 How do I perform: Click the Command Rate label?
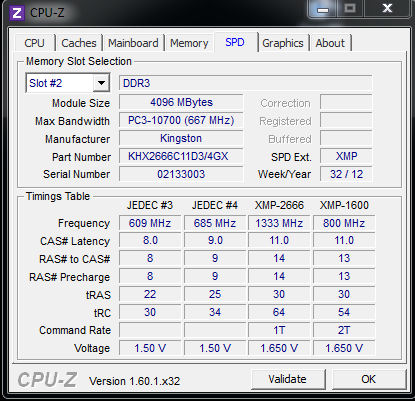[x=75, y=330]
